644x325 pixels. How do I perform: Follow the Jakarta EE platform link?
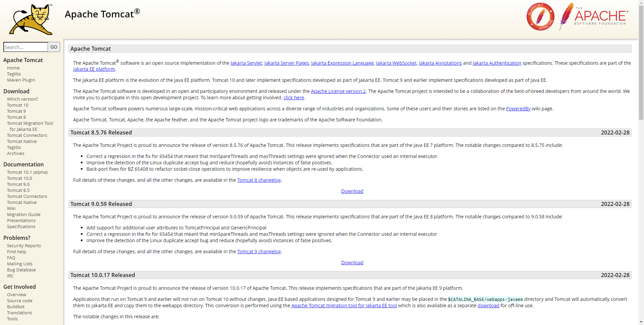click(94, 69)
